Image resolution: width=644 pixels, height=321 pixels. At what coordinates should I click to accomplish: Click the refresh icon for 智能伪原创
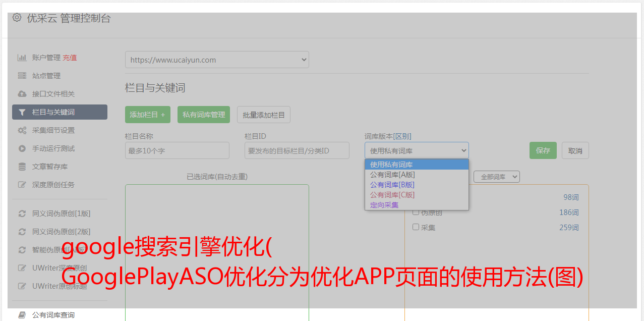pyautogui.click(x=22, y=250)
